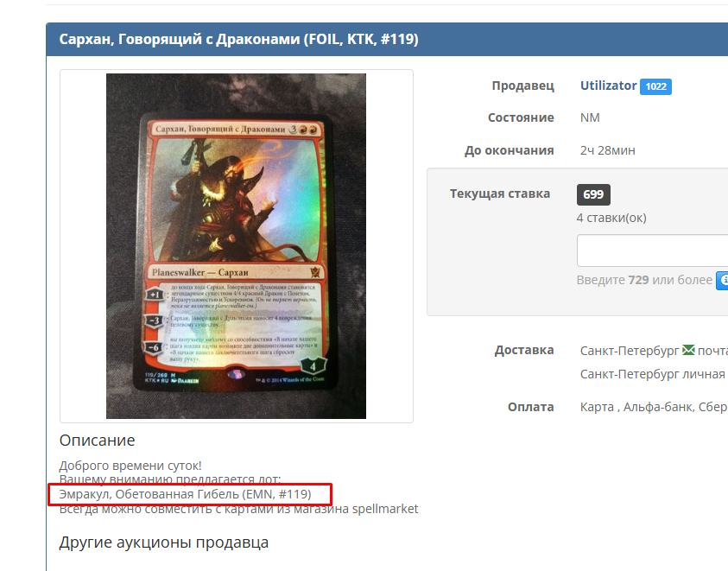728x571 pixels.
Task: Click the NM condition value
Action: [x=590, y=117]
